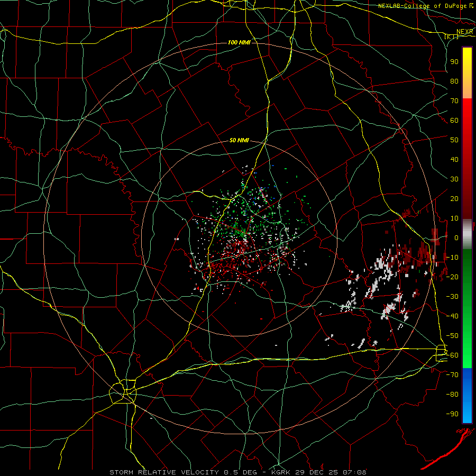This screenshot has height=476, width=476.
Task: Click the positive 60 scale value
Action: 454,120
